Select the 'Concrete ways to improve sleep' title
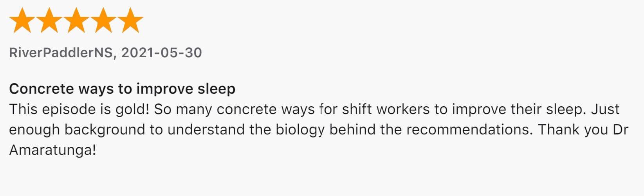The height and width of the screenshot is (196, 644). click(x=122, y=89)
